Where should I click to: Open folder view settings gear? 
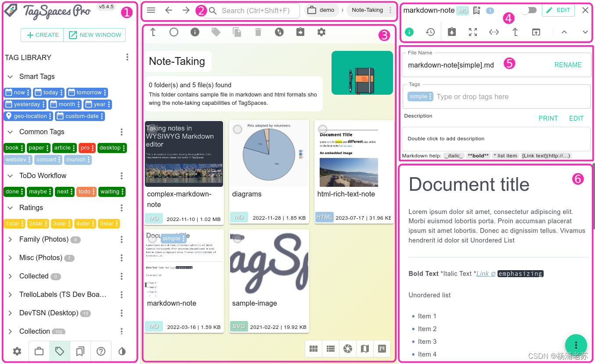(321, 32)
